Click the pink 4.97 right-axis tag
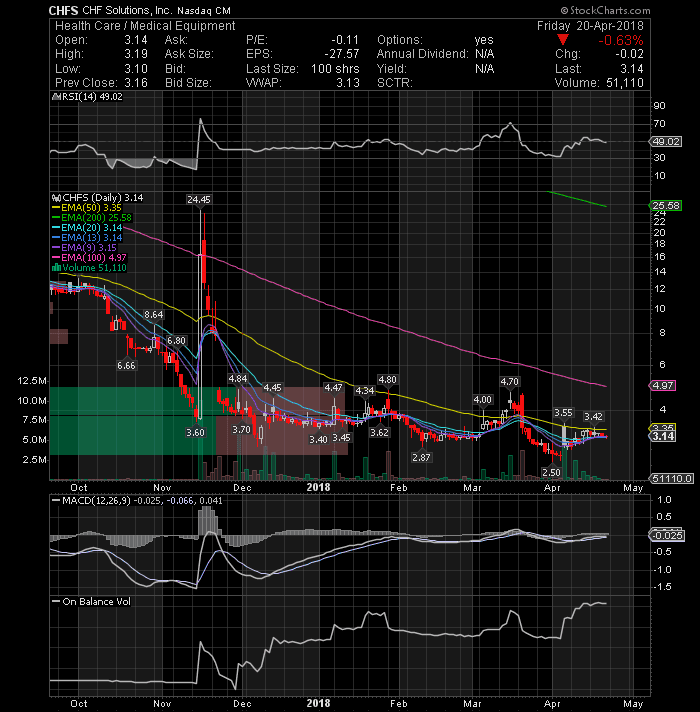Screen dimensions: 700x712 663,386
